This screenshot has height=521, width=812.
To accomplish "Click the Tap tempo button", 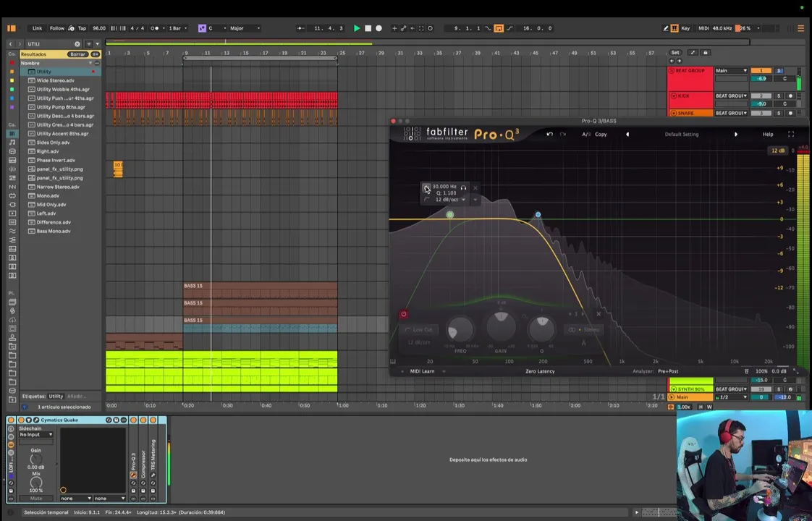I will (82, 28).
